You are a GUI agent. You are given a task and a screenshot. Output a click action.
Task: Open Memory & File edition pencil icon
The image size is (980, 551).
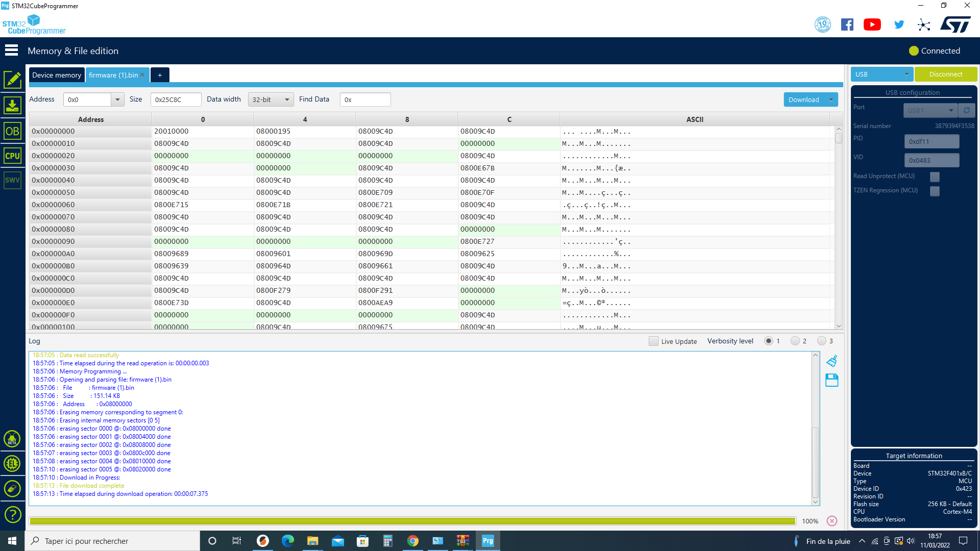coord(12,80)
